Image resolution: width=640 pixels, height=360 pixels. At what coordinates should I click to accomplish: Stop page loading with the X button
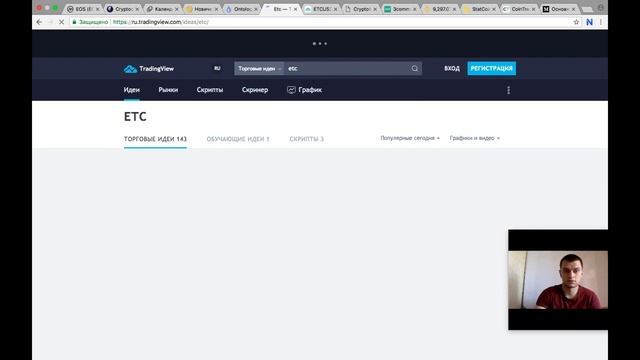(x=61, y=22)
